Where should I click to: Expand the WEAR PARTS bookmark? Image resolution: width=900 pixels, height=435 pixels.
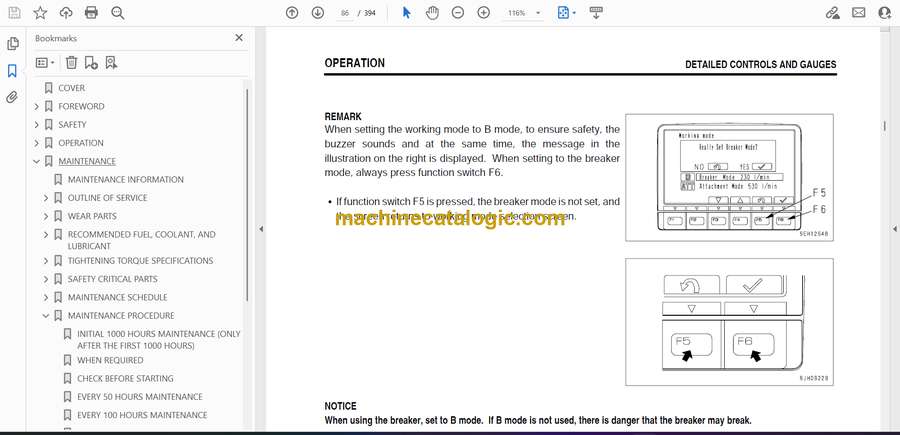click(x=46, y=216)
